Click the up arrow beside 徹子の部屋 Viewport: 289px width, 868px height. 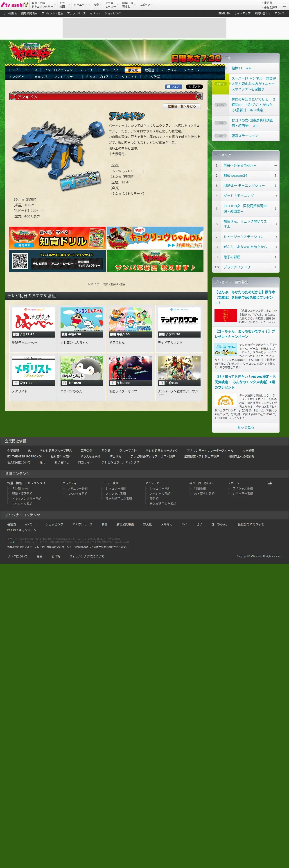click(x=275, y=257)
